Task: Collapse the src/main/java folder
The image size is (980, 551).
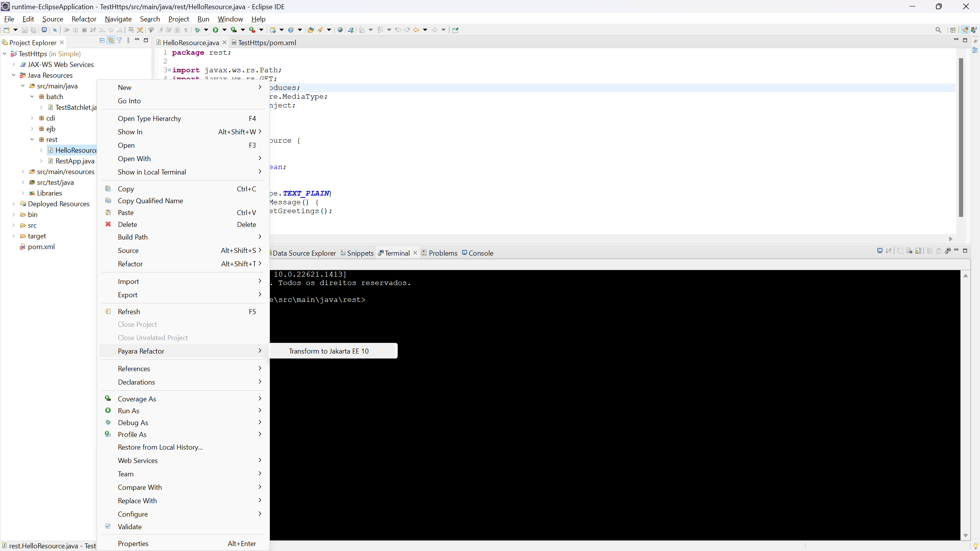Action: click(x=23, y=86)
